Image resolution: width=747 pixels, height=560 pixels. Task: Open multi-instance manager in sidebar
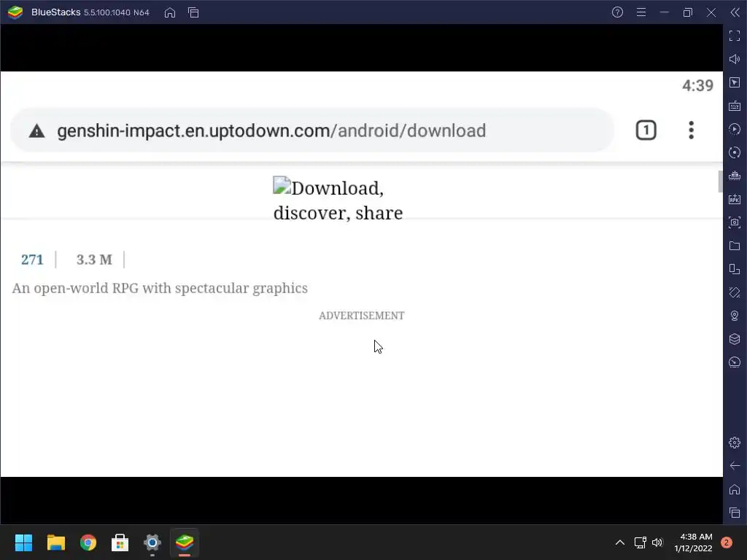(735, 269)
